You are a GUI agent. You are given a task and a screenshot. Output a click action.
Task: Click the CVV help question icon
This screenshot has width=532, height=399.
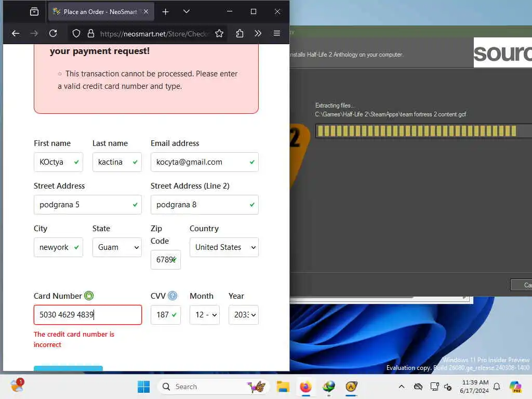tap(172, 296)
